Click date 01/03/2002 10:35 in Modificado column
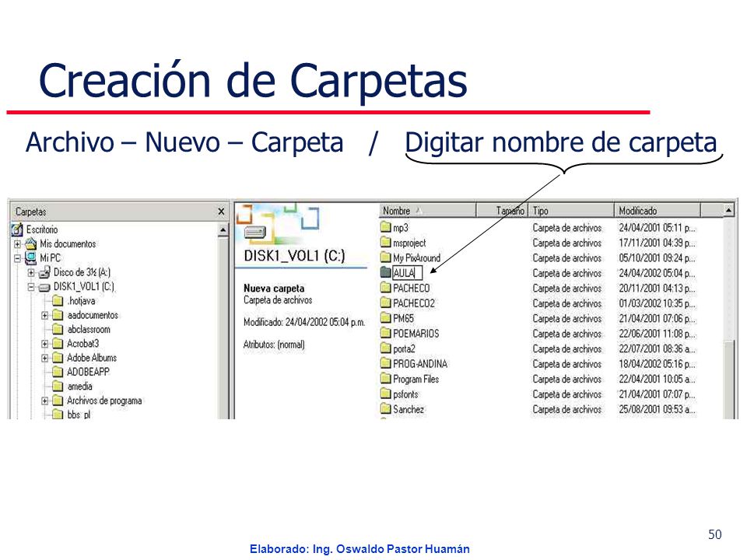This screenshot has width=747, height=560. [658, 303]
